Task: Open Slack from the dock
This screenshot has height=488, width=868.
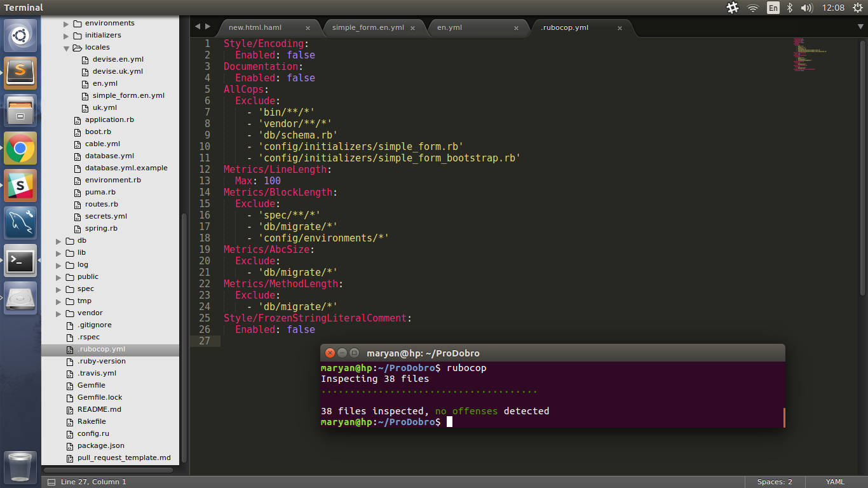Action: tap(20, 186)
